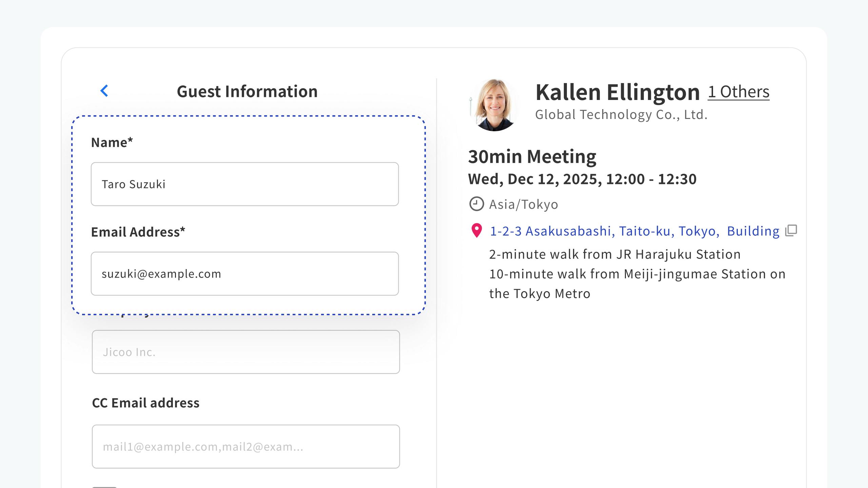Click the JR Harajuku Station directions text

(615, 254)
